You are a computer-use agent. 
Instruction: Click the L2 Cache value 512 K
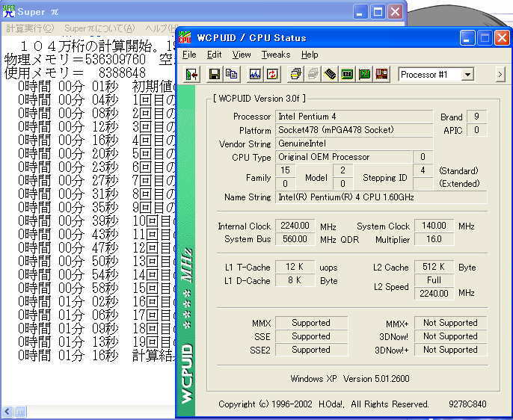pyautogui.click(x=434, y=267)
